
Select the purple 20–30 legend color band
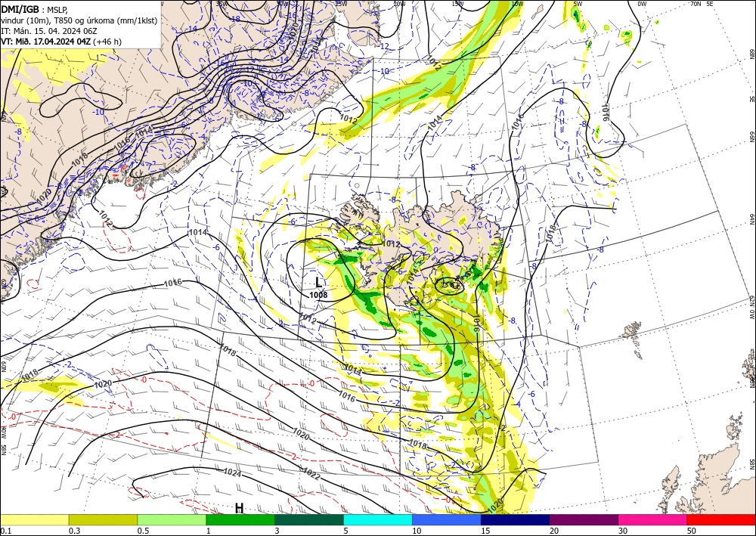point(584,519)
